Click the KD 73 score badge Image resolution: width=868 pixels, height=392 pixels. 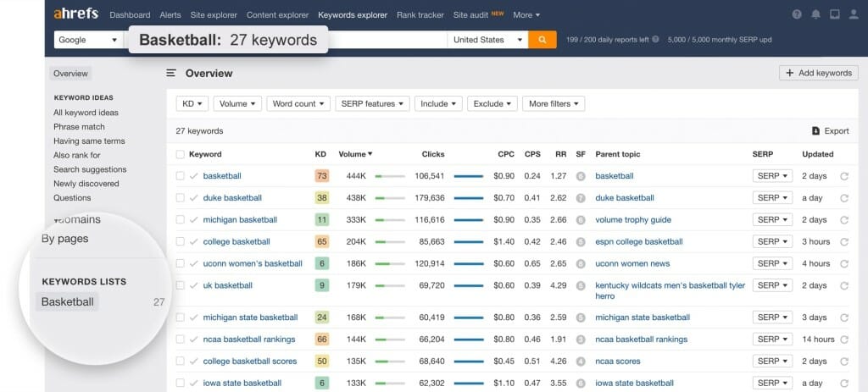[321, 176]
